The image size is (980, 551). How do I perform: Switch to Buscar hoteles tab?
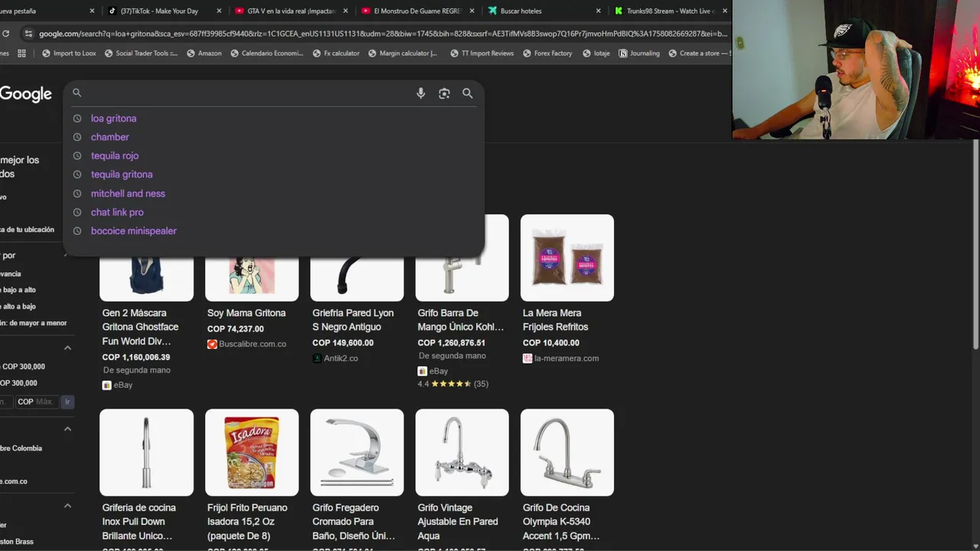[x=542, y=11]
